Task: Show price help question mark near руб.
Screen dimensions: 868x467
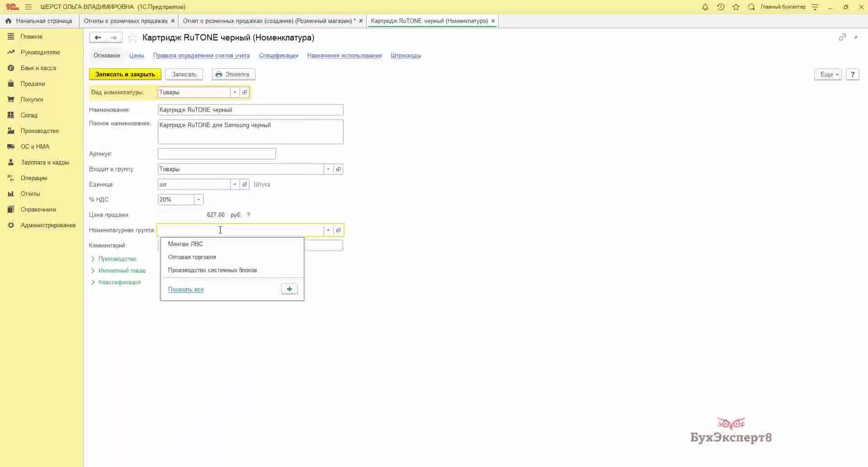Action: 248,215
